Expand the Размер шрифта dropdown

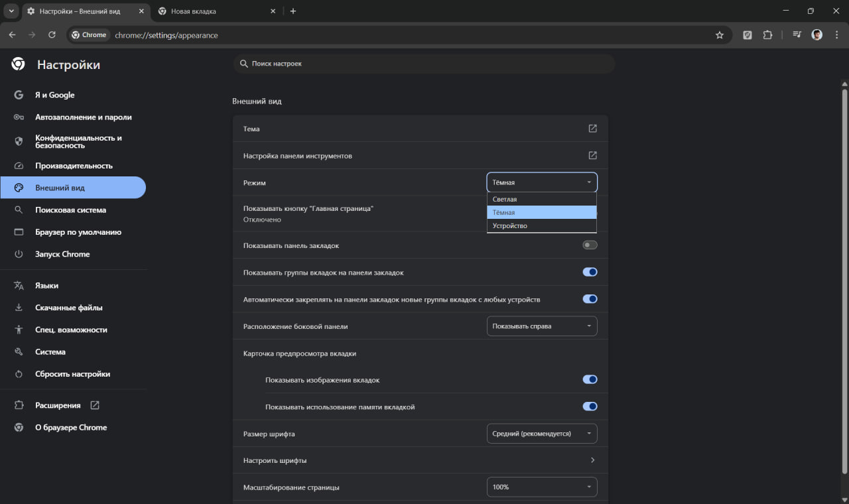point(542,434)
